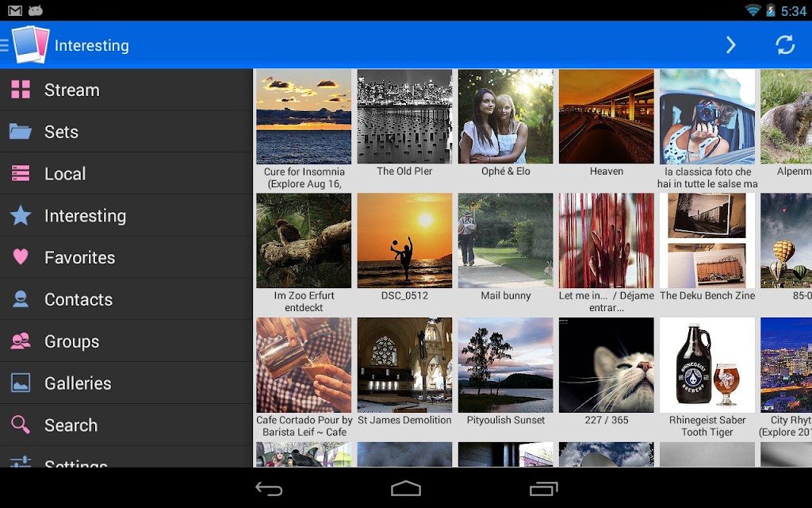Tap the cat-face notification icon
This screenshot has width=812, height=508.
click(x=35, y=10)
